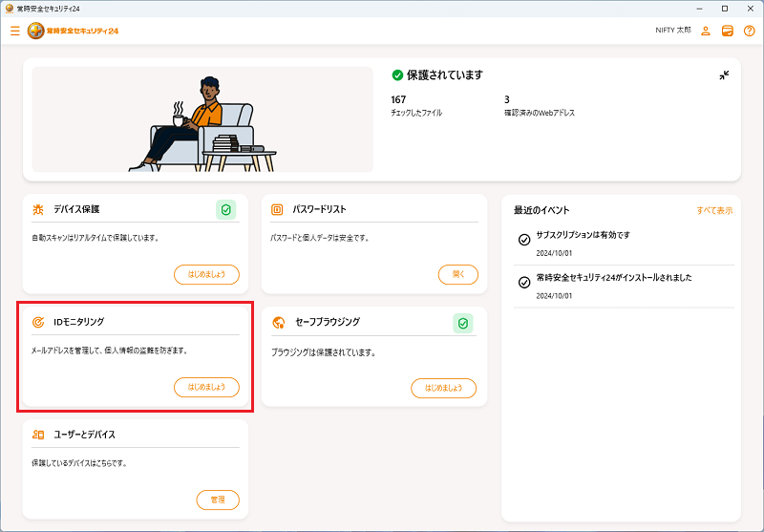Click the user account profile icon
Viewport: 764px width, 532px height.
[706, 31]
